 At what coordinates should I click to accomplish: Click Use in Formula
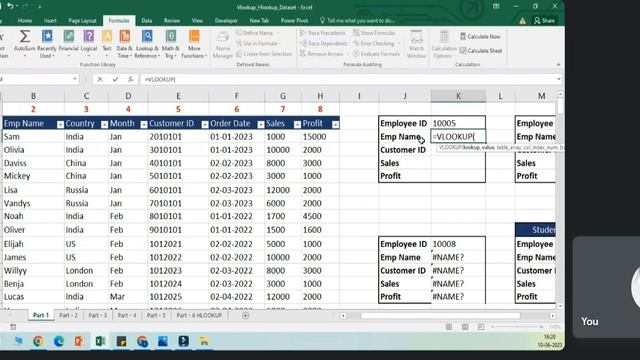tap(259, 43)
